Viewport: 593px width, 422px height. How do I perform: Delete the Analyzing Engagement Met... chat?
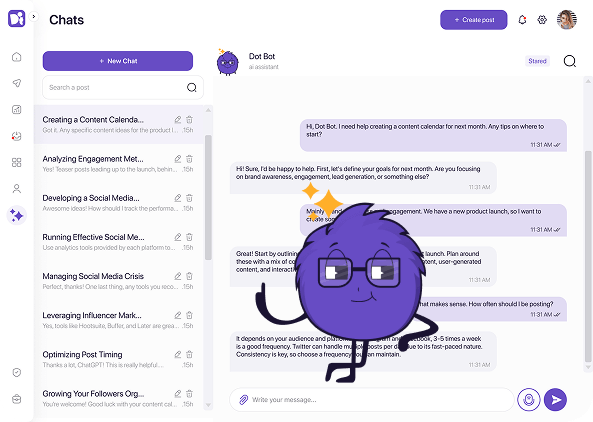pyautogui.click(x=189, y=159)
